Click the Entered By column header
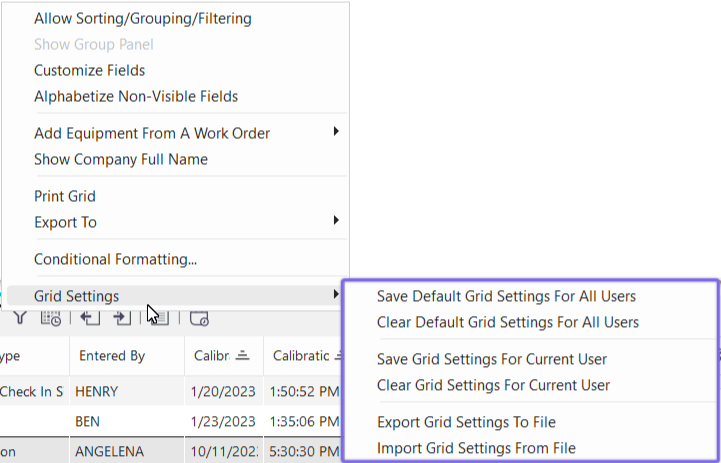The height and width of the screenshot is (463, 721). [112, 356]
